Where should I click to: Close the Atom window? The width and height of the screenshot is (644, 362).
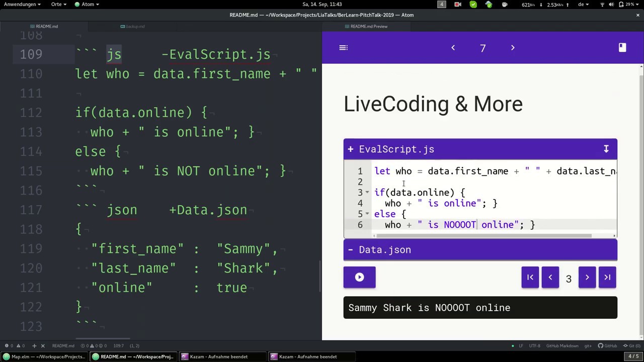pyautogui.click(x=638, y=15)
